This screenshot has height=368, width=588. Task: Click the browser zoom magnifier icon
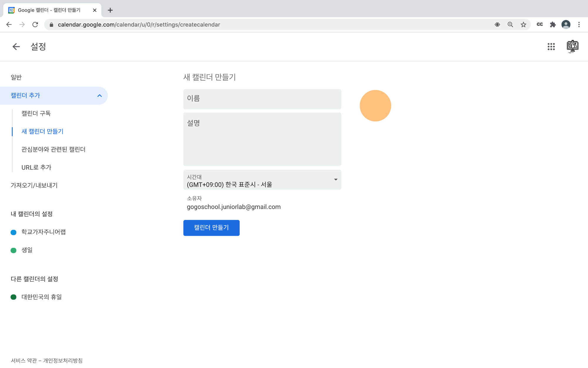[x=510, y=25]
